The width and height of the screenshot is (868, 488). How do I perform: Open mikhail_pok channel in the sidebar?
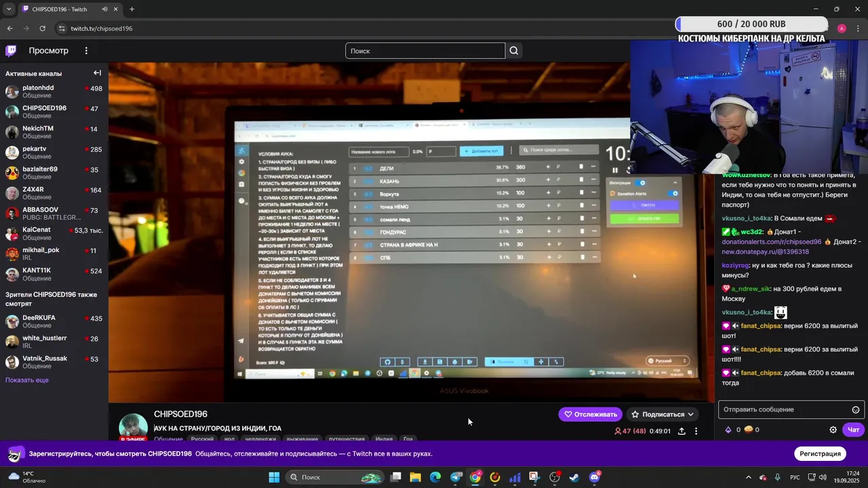(x=54, y=253)
